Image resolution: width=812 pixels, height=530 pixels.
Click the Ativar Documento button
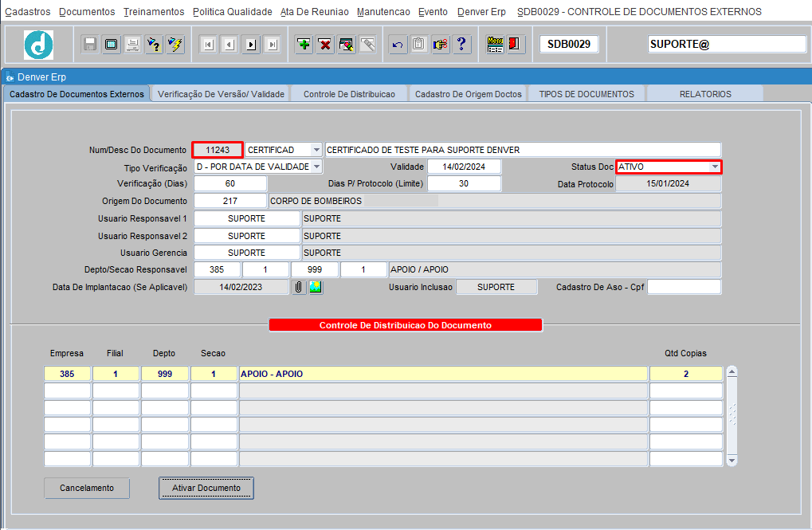tap(206, 488)
